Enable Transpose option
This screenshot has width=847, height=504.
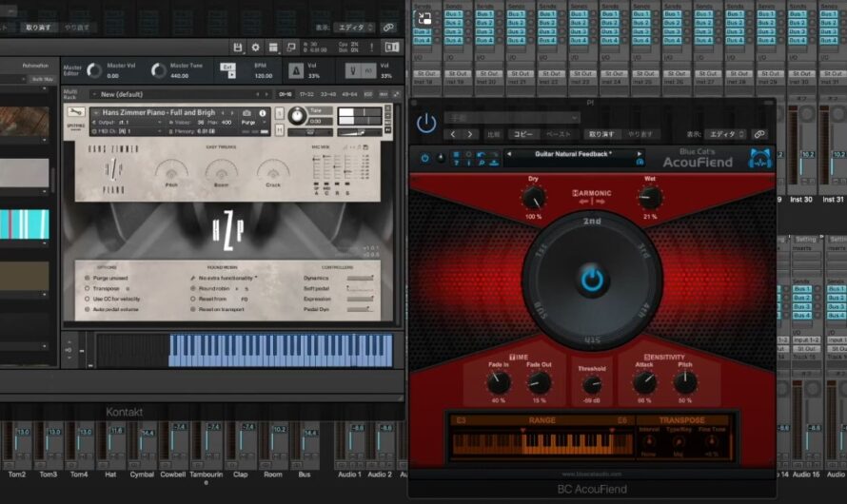coord(87,289)
